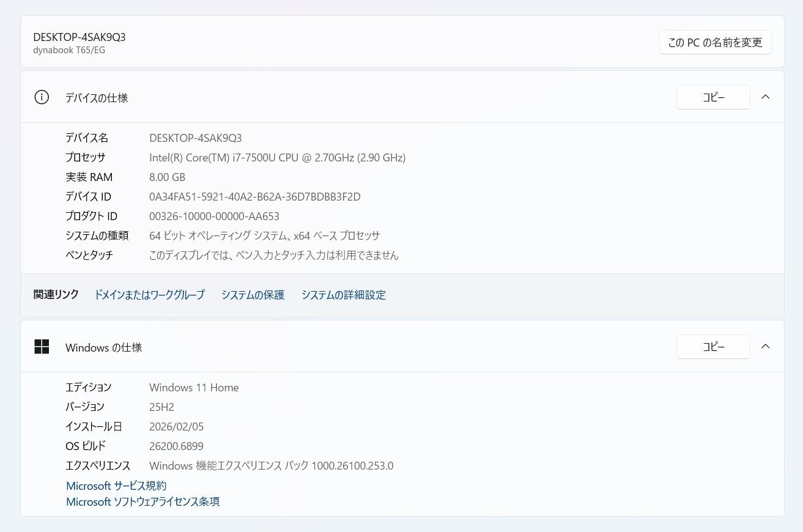Open システムの保護 link
The image size is (803, 532).
[x=253, y=295]
